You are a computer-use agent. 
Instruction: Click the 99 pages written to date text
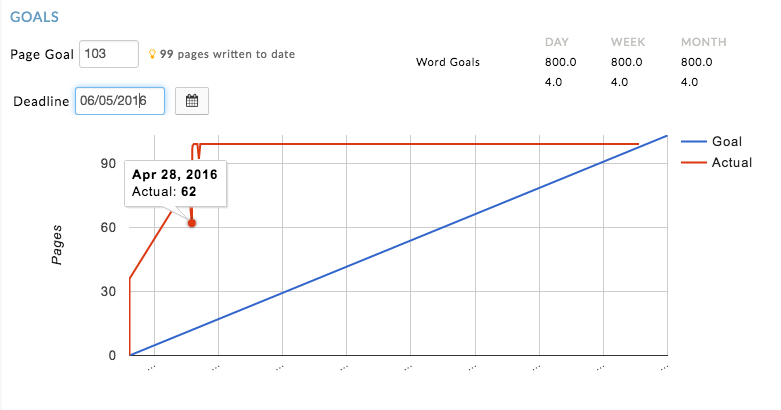(227, 54)
